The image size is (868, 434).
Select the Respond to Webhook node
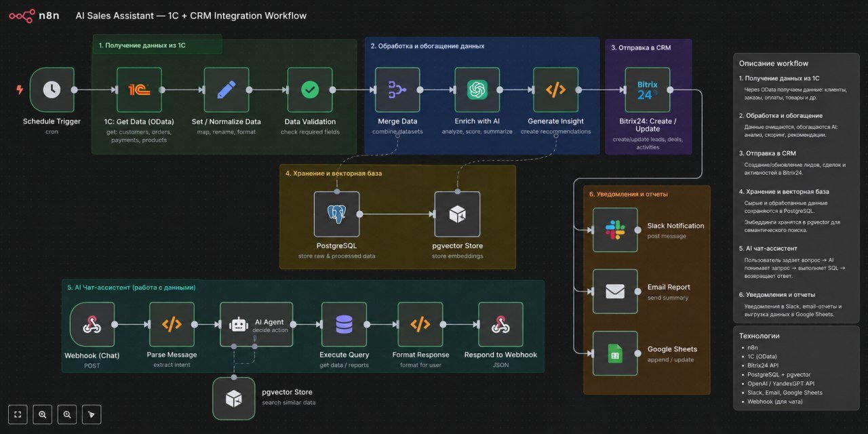click(x=500, y=324)
